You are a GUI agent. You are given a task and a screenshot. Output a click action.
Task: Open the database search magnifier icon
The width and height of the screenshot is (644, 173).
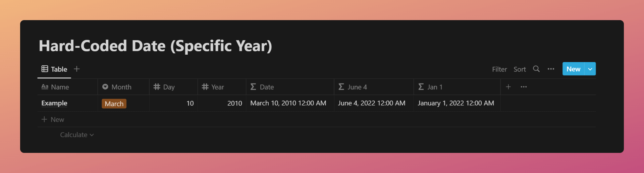click(536, 69)
